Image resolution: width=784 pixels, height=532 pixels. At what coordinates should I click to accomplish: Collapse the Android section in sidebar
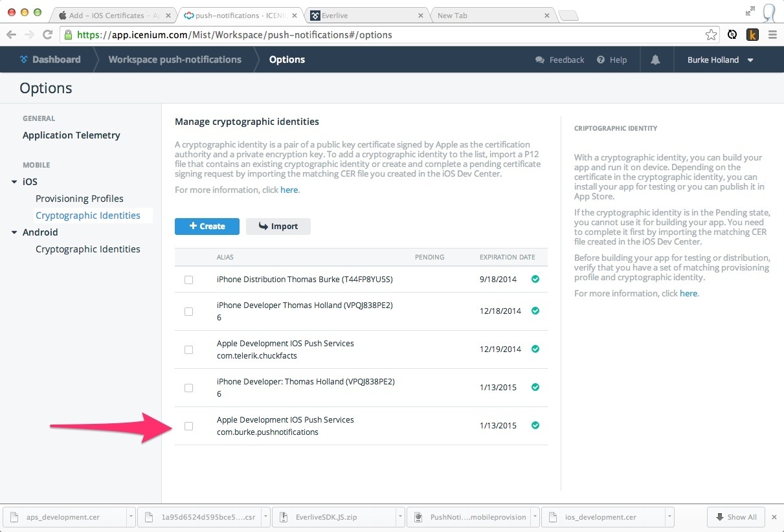click(x=14, y=232)
